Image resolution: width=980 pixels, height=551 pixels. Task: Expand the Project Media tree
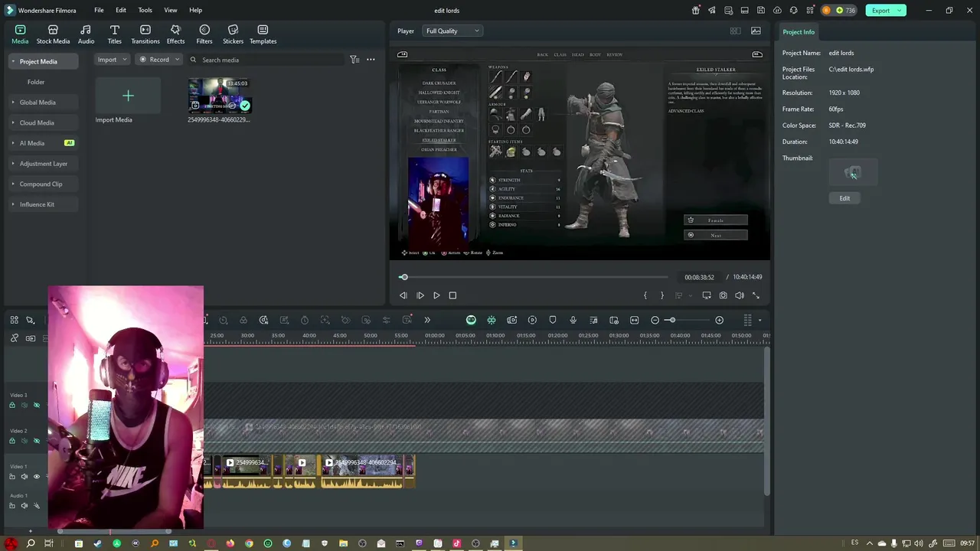tap(13, 61)
